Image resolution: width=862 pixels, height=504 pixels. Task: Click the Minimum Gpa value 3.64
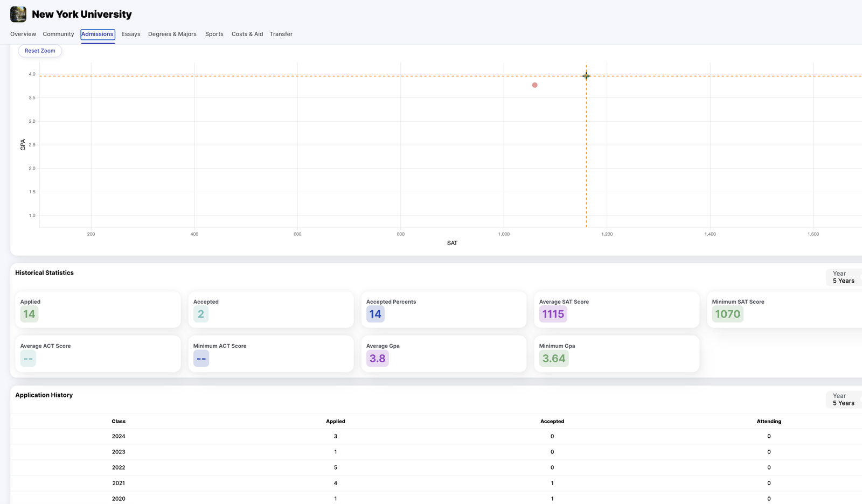554,358
